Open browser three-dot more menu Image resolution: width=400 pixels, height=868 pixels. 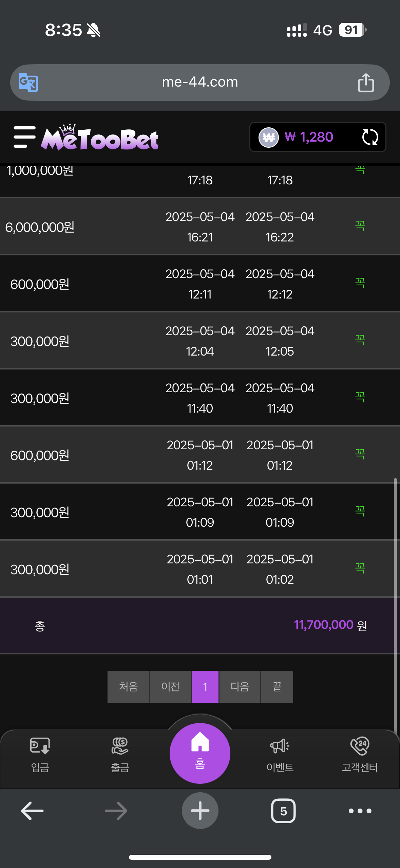tap(360, 811)
